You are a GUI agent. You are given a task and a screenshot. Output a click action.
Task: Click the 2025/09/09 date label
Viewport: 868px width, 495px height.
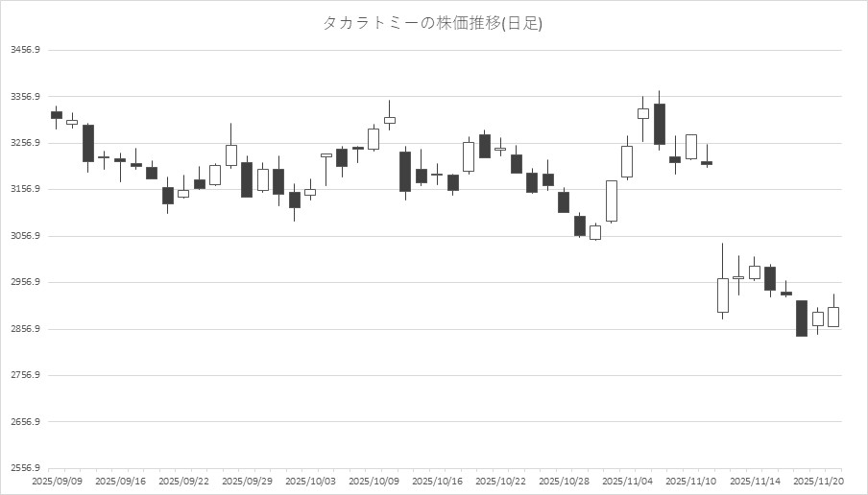[56, 481]
